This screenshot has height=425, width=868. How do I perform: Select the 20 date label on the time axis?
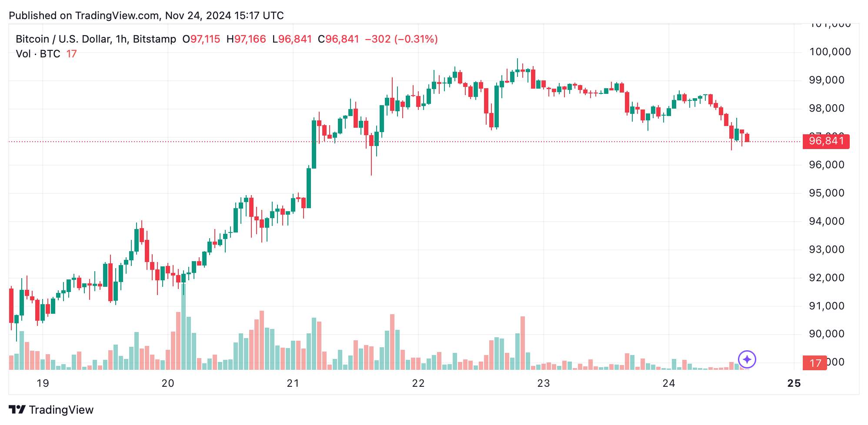click(168, 383)
